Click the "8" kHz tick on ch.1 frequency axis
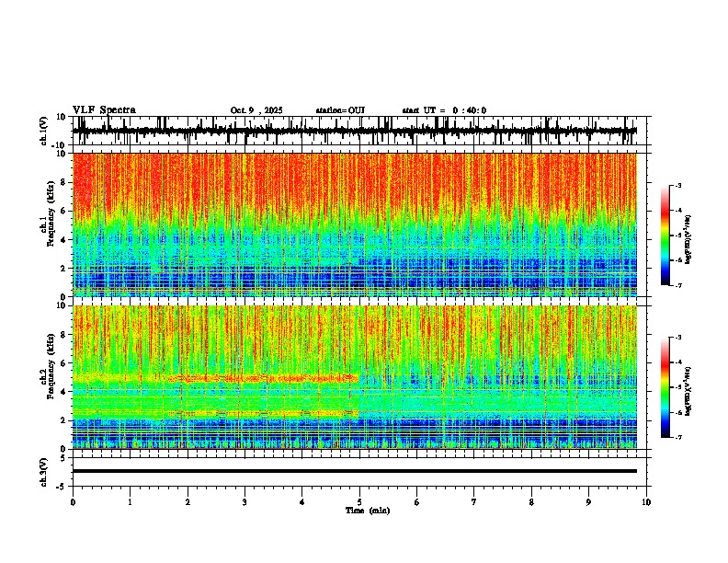Screen dimensions: 728x563 click(x=63, y=182)
